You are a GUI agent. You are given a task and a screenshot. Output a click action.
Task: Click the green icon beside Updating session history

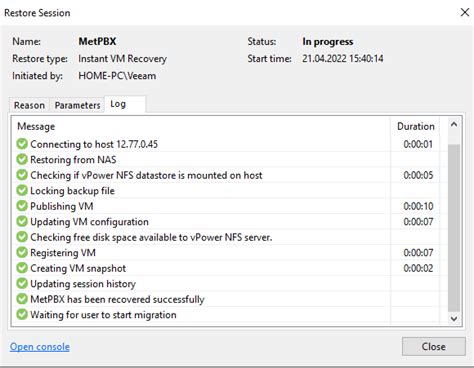click(x=22, y=283)
